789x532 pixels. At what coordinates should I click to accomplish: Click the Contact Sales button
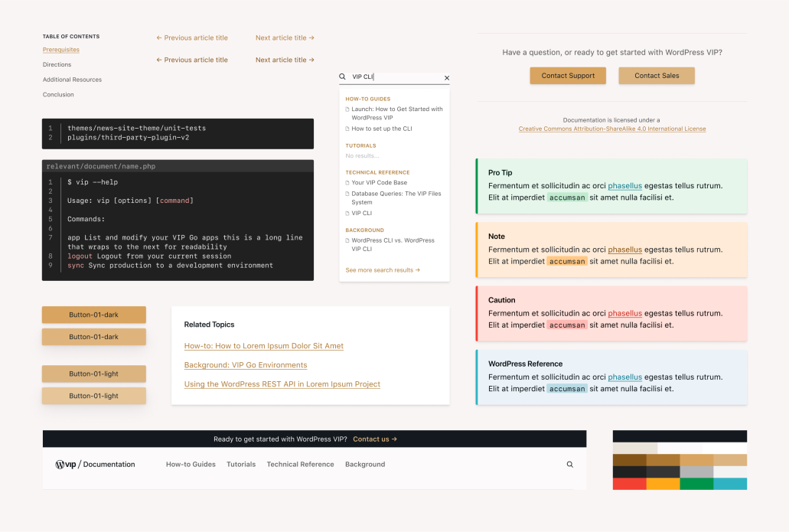tap(657, 76)
